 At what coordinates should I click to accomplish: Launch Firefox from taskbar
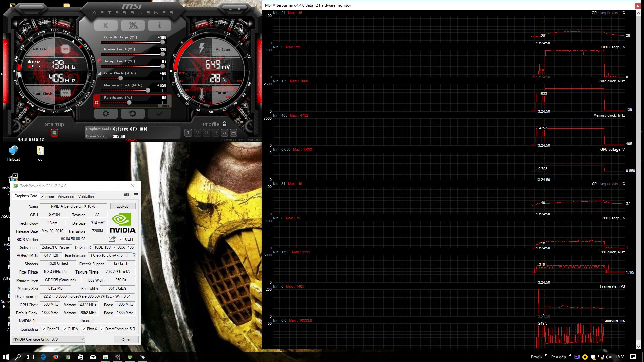pyautogui.click(x=56, y=357)
